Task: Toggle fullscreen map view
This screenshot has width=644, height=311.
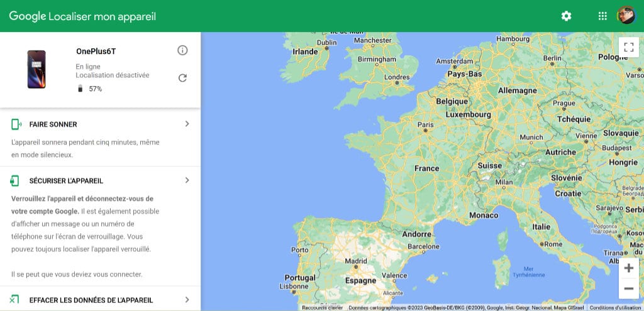Action: click(x=628, y=46)
